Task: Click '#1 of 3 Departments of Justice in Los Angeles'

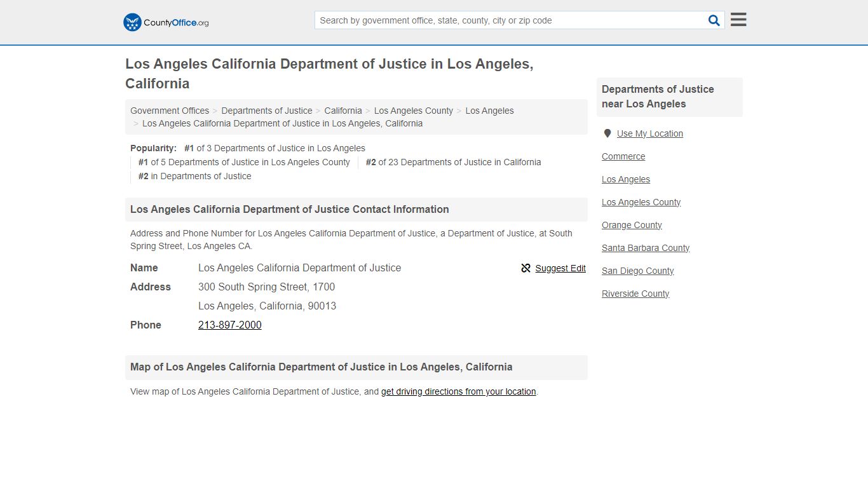Action: pyautogui.click(x=275, y=148)
